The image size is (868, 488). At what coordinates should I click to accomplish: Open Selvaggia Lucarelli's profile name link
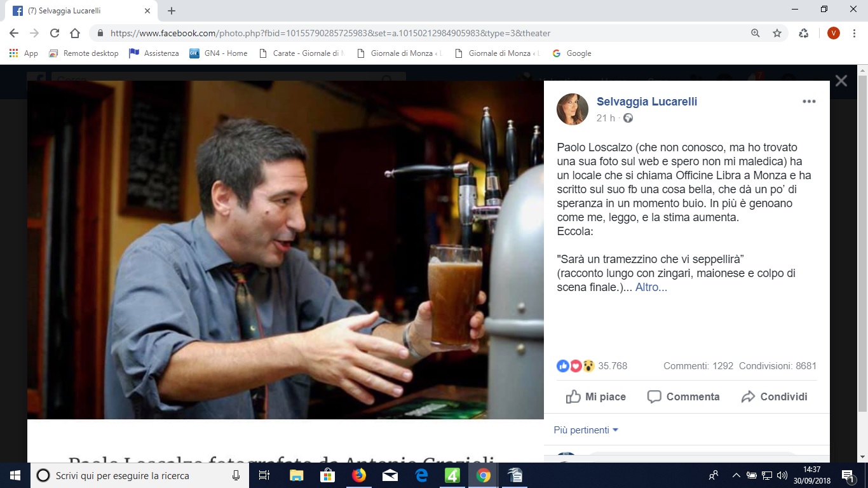(x=647, y=102)
